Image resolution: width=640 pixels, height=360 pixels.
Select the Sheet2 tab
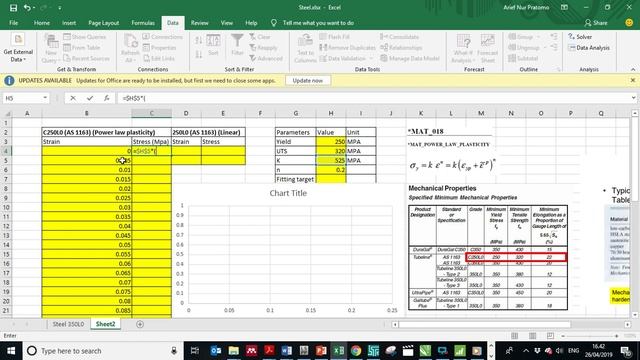[x=105, y=324]
